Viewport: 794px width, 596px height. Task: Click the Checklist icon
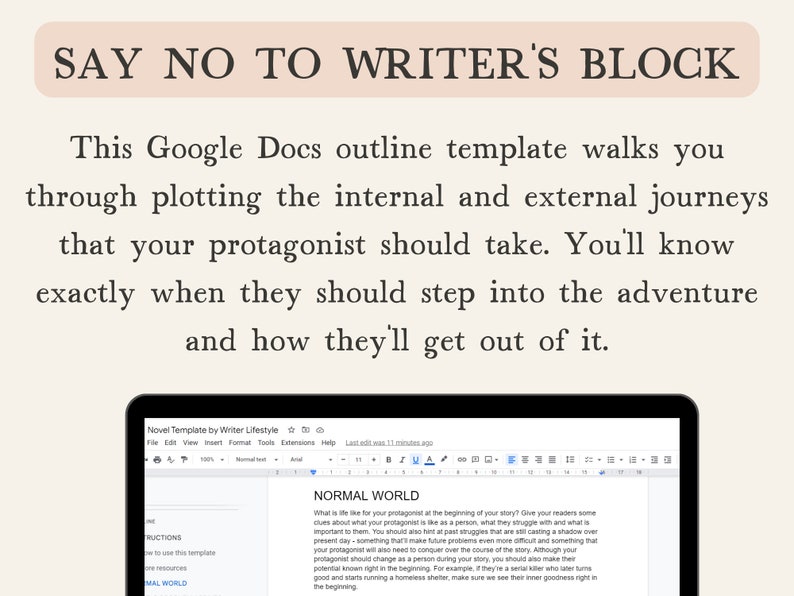coord(588,459)
